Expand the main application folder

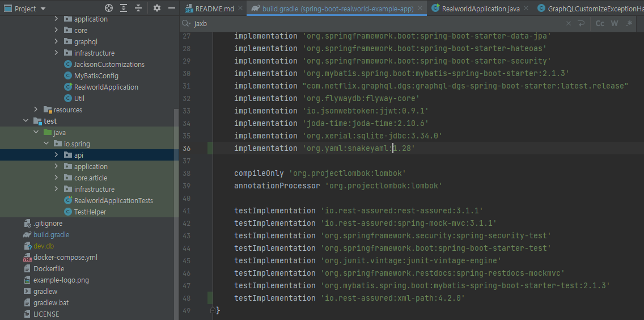tap(56, 19)
